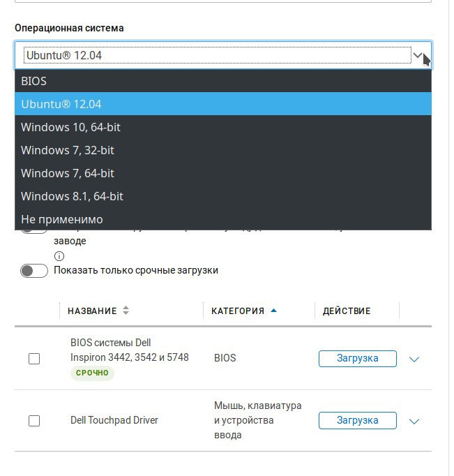This screenshot has width=454, height=476.
Task: Open the operating system combo box
Action: coord(223,55)
